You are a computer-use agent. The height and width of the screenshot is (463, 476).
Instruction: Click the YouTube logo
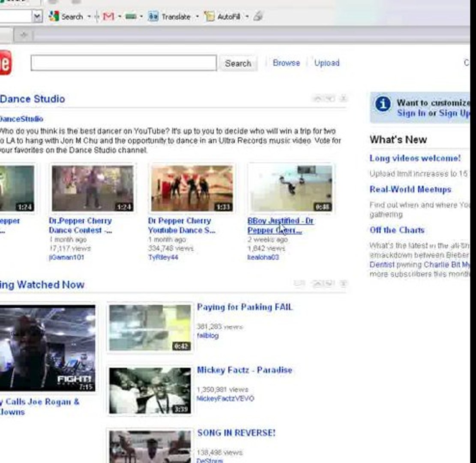click(6, 63)
